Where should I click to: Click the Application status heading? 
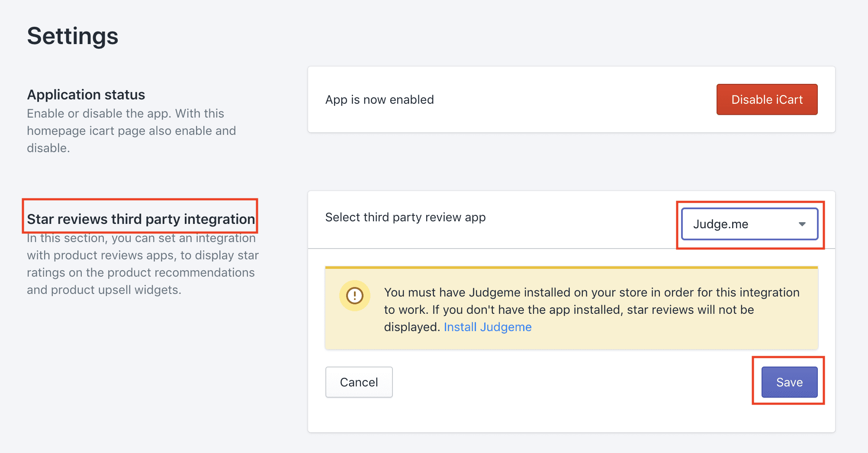[86, 95]
